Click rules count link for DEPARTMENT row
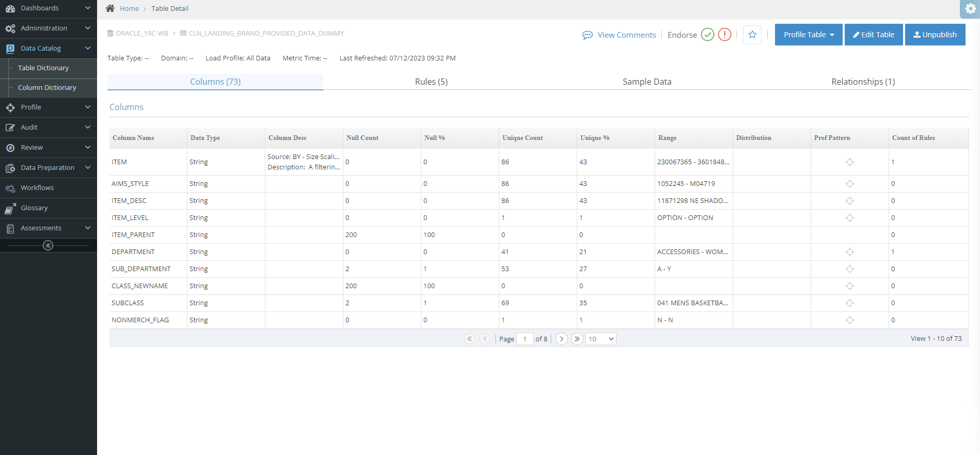Viewport: 980px width, 455px height. (x=893, y=252)
